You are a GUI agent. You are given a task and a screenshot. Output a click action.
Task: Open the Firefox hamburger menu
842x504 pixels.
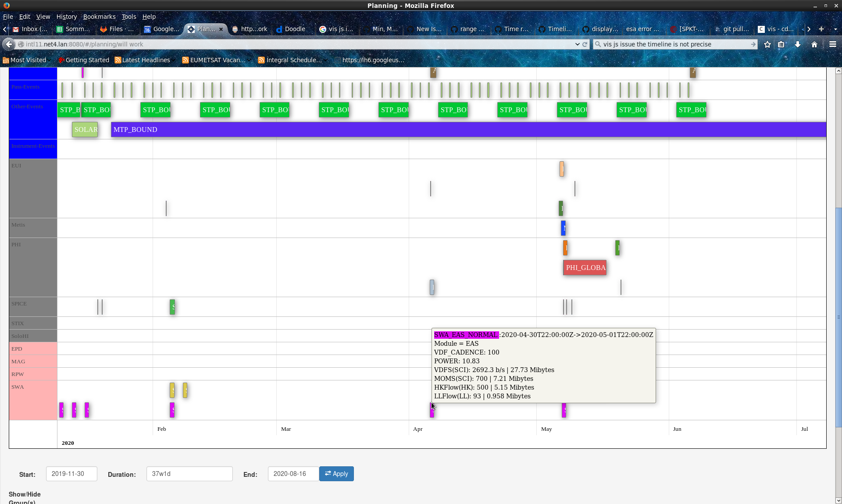[x=833, y=44]
